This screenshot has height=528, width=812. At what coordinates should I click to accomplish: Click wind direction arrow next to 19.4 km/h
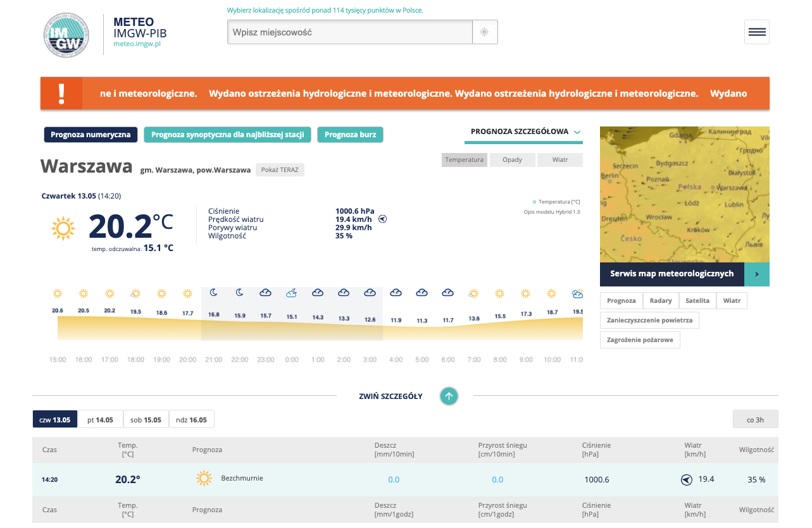click(x=382, y=219)
